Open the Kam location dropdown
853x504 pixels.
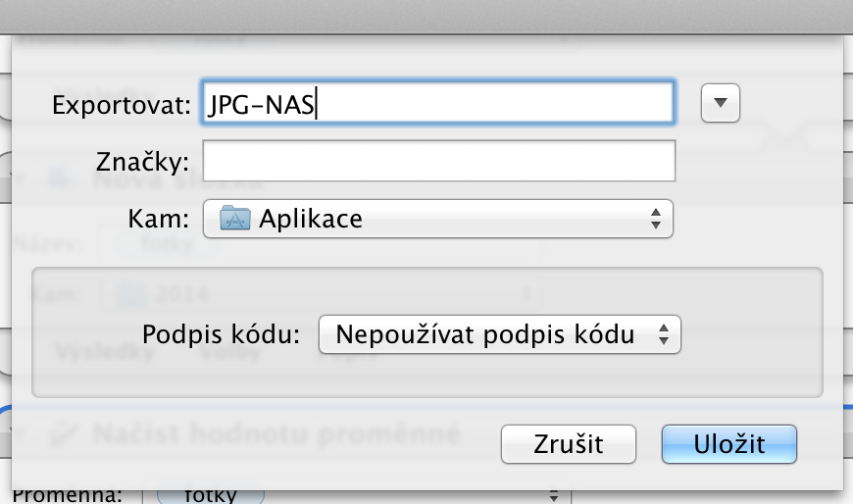coord(437,218)
